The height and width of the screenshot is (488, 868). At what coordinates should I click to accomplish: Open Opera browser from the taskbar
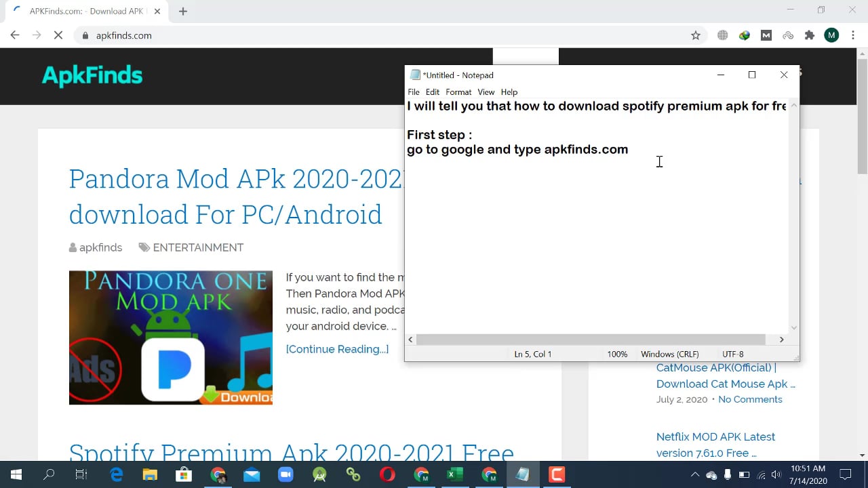point(387,474)
